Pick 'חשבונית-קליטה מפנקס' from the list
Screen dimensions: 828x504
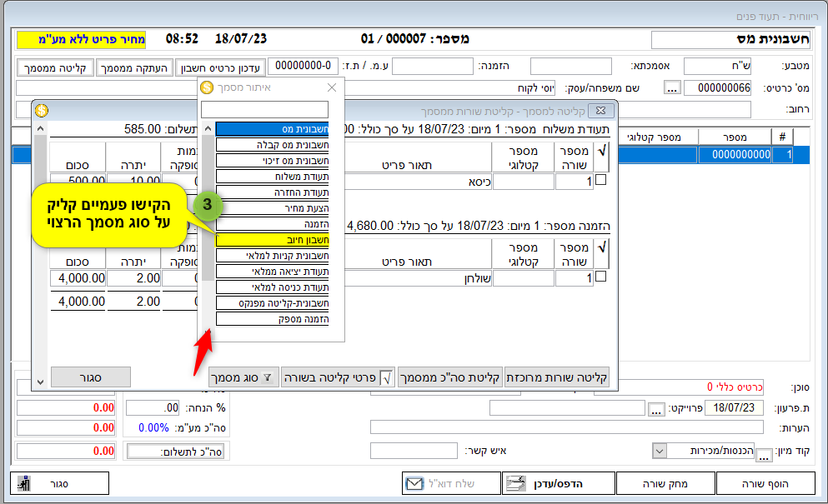pyautogui.click(x=272, y=303)
